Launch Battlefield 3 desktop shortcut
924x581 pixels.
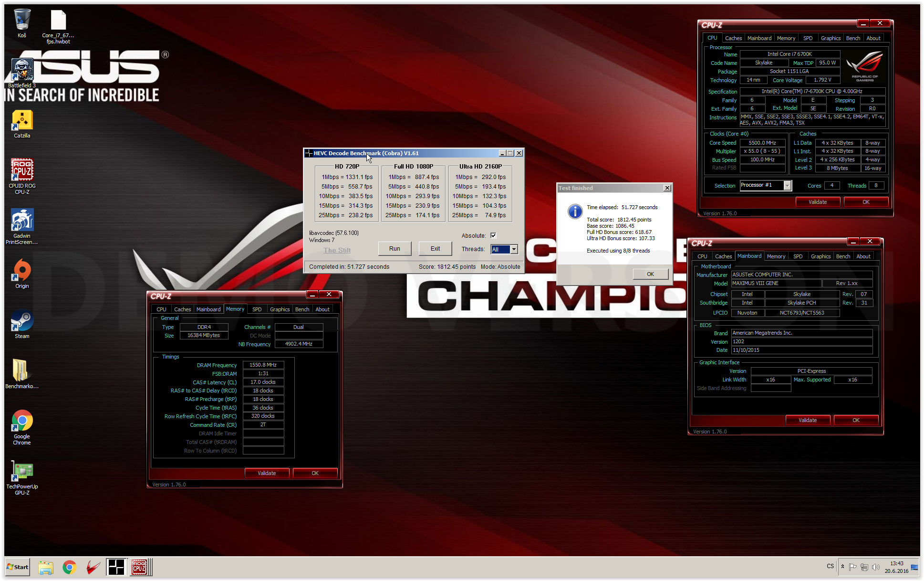coord(22,73)
